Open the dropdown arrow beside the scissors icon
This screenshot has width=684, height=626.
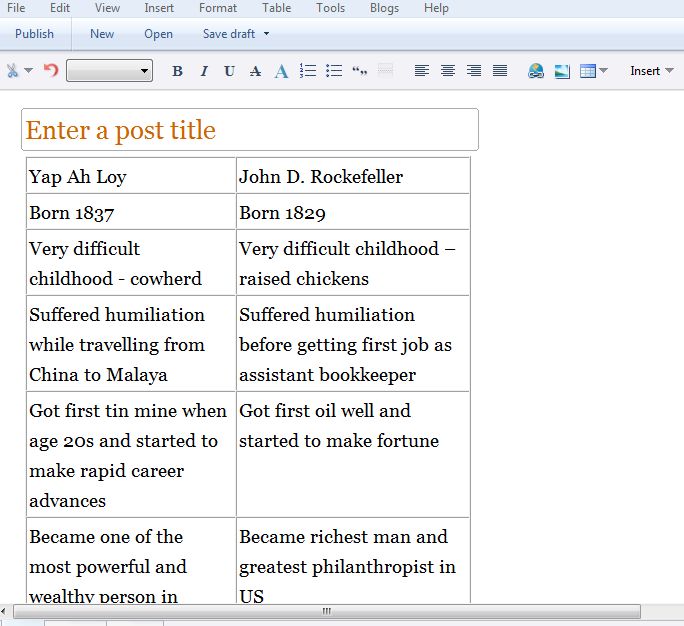click(28, 70)
